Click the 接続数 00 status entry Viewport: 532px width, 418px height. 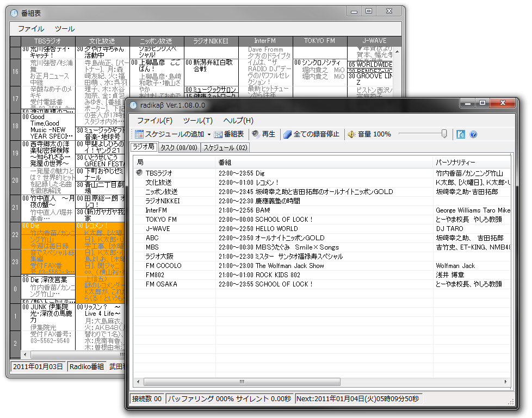click(147, 398)
